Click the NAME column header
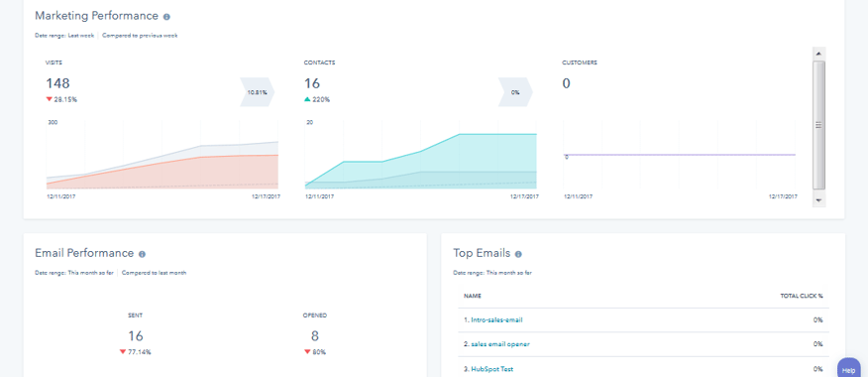The height and width of the screenshot is (377, 868). click(472, 296)
